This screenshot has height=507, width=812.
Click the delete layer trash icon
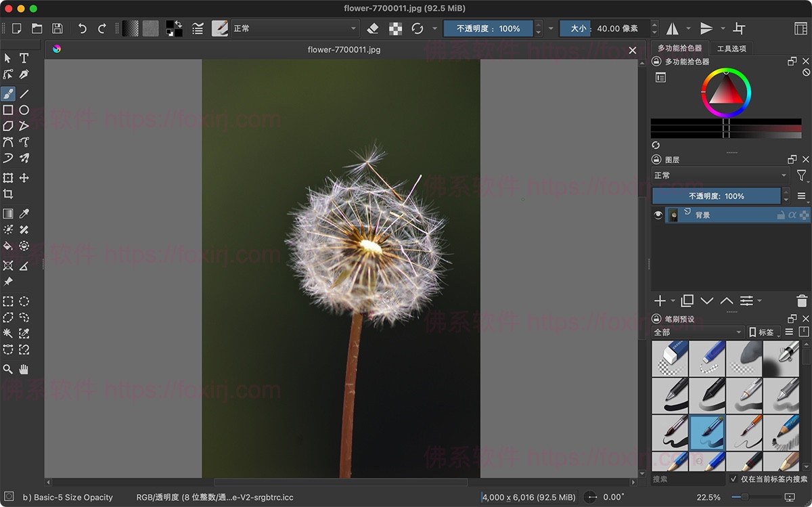click(801, 301)
